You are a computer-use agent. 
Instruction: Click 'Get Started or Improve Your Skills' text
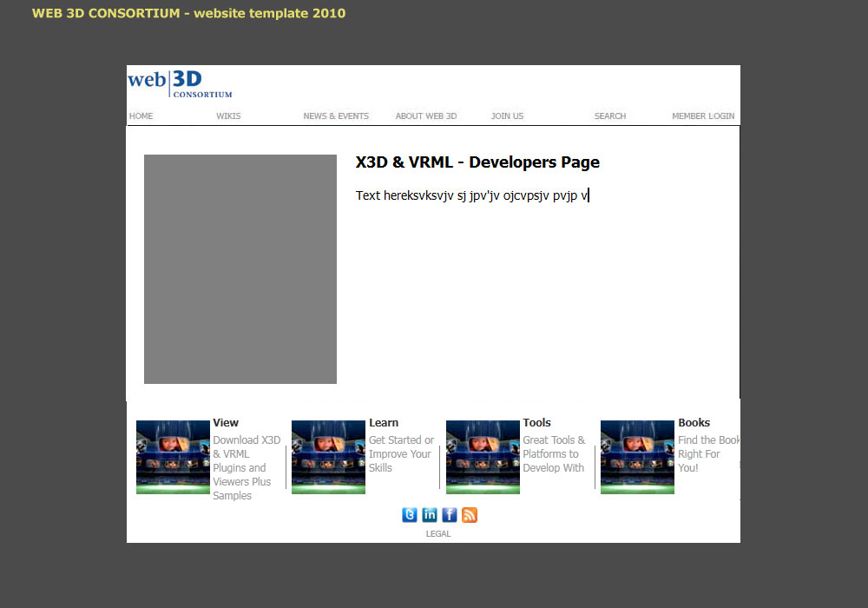pyautogui.click(x=401, y=454)
